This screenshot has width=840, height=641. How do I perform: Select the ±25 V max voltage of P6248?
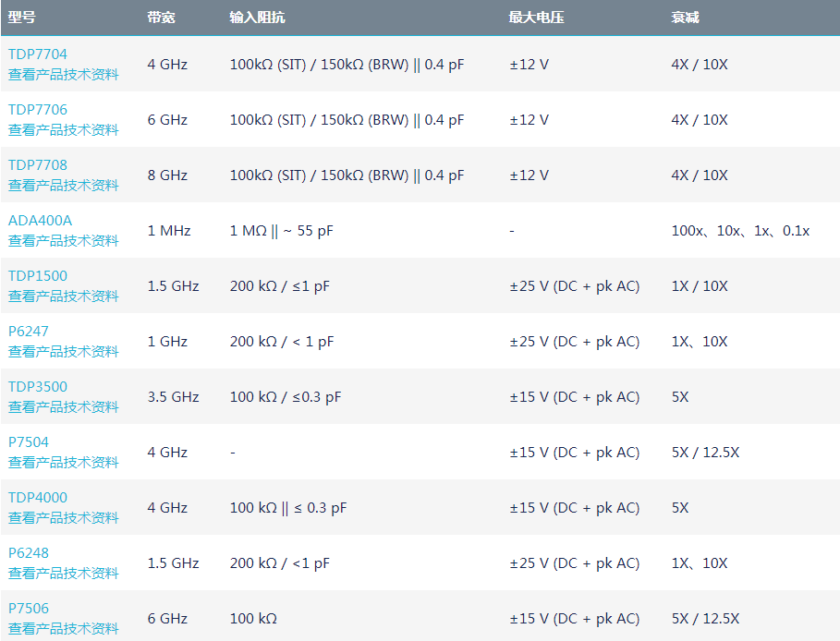(x=575, y=563)
